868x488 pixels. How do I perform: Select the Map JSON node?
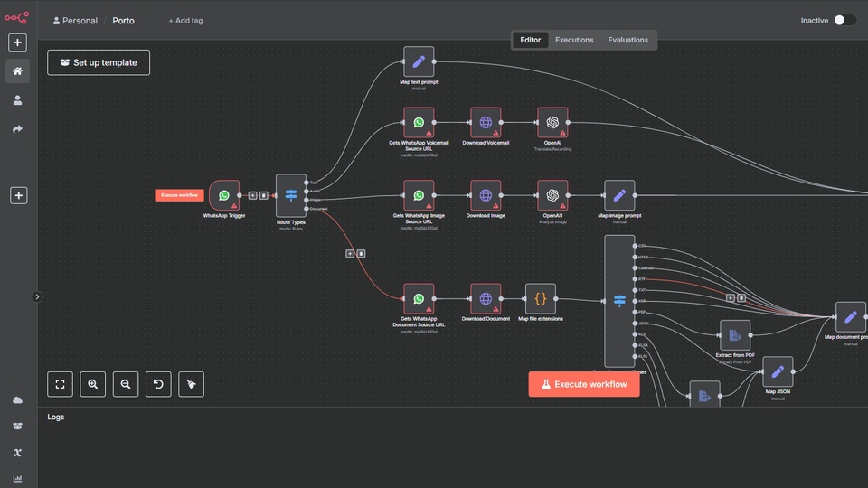[x=778, y=371]
